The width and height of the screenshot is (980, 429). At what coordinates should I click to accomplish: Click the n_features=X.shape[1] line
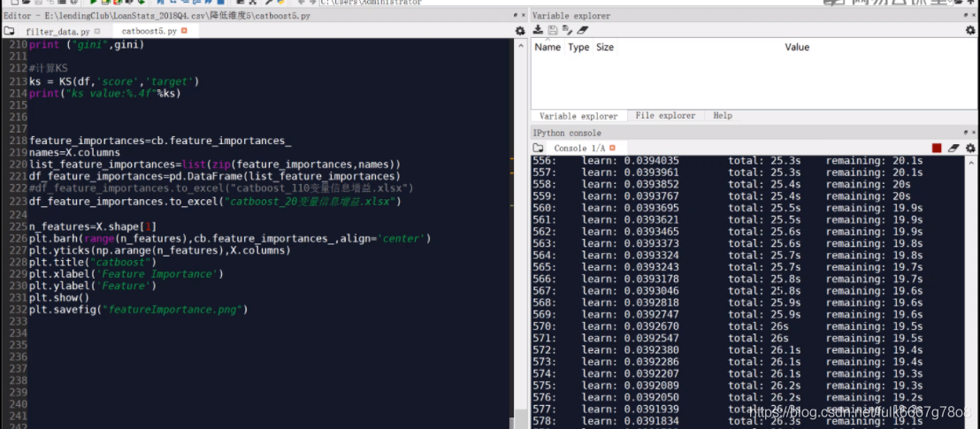coord(93,226)
